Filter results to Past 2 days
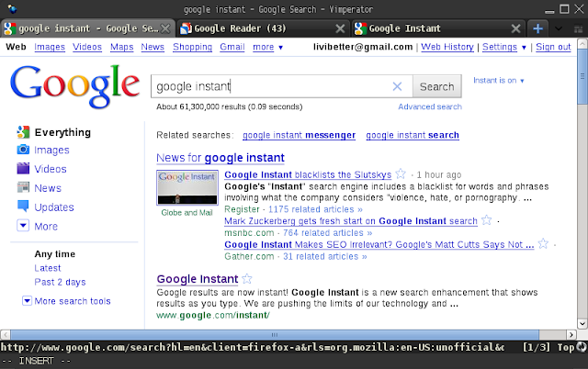This screenshot has width=588, height=369. point(60,282)
